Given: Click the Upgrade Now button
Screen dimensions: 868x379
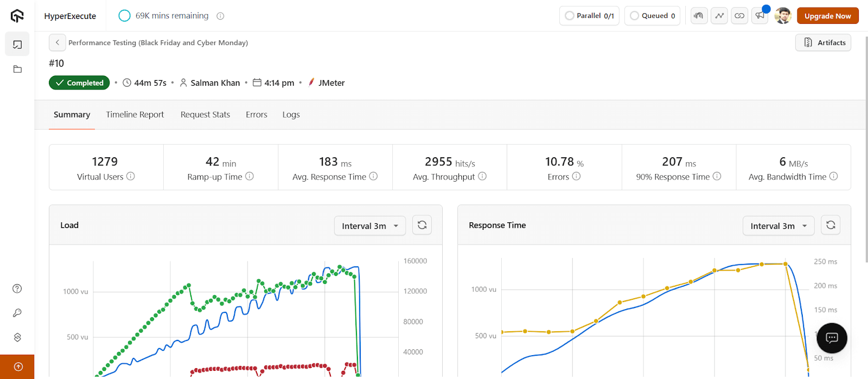Looking at the screenshot, I should (x=827, y=16).
